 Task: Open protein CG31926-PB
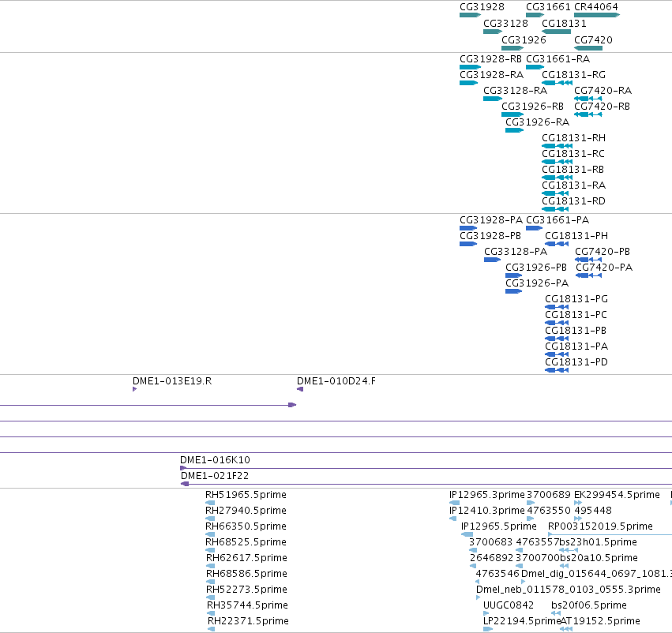pyautogui.click(x=536, y=268)
